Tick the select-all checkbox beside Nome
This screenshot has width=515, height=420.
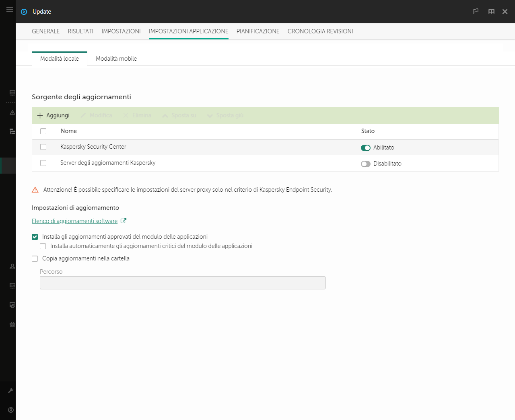(43, 131)
